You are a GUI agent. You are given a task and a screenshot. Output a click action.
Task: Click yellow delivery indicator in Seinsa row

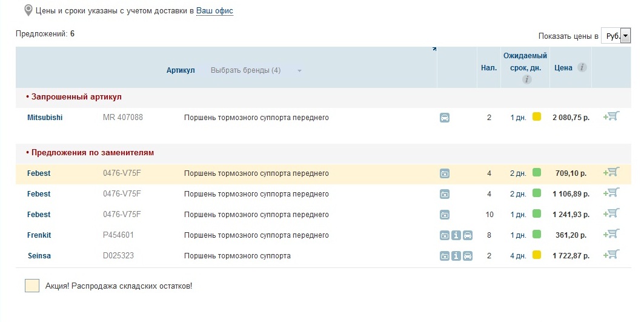coord(536,256)
